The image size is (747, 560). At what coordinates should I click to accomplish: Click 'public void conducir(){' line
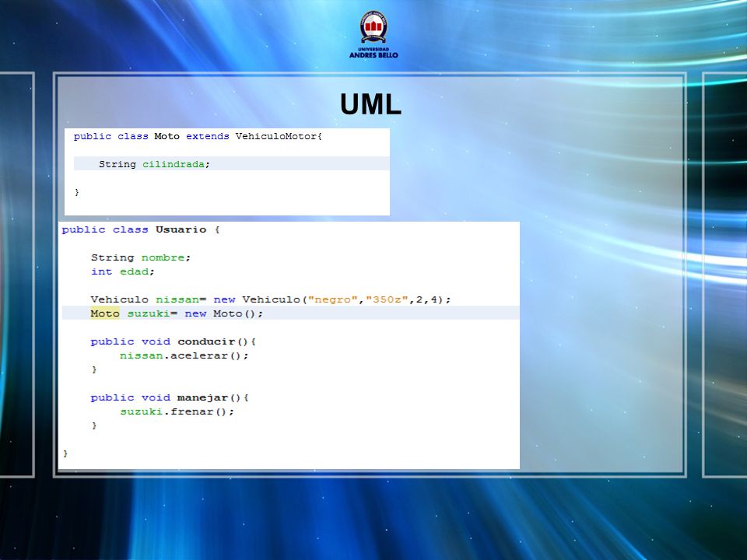click(x=174, y=341)
